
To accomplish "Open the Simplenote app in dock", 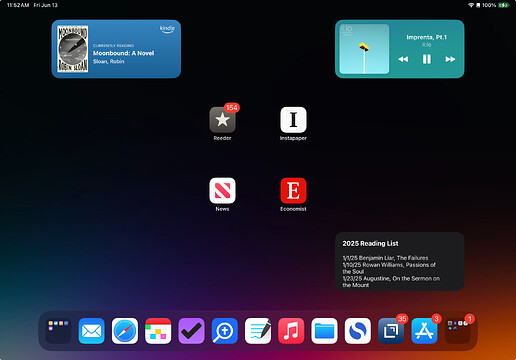I will [x=358, y=331].
